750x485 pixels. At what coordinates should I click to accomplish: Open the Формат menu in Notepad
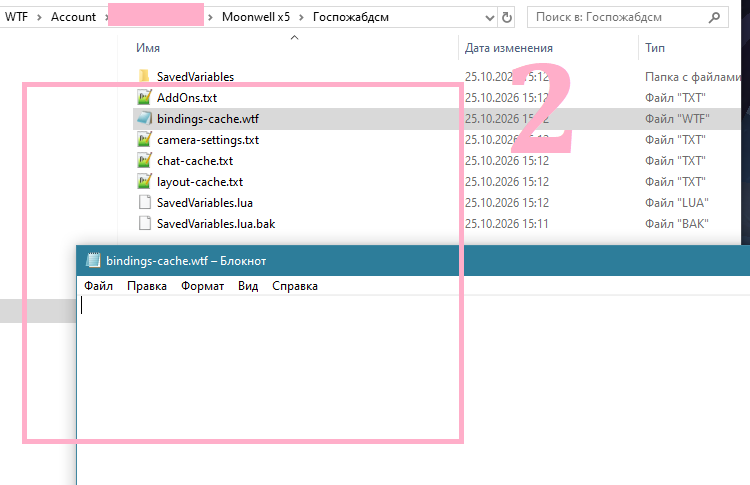(x=202, y=286)
